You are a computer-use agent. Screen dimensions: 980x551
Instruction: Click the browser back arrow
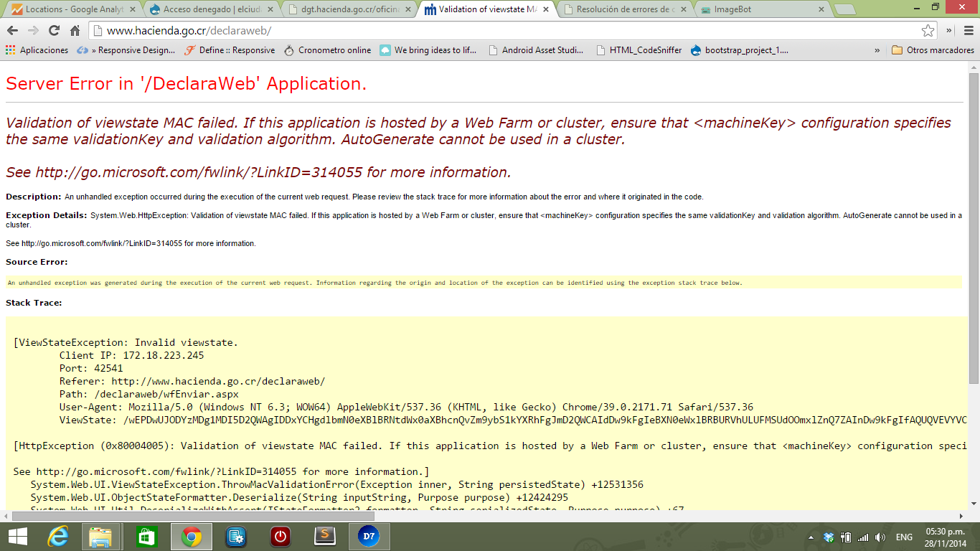(x=12, y=31)
